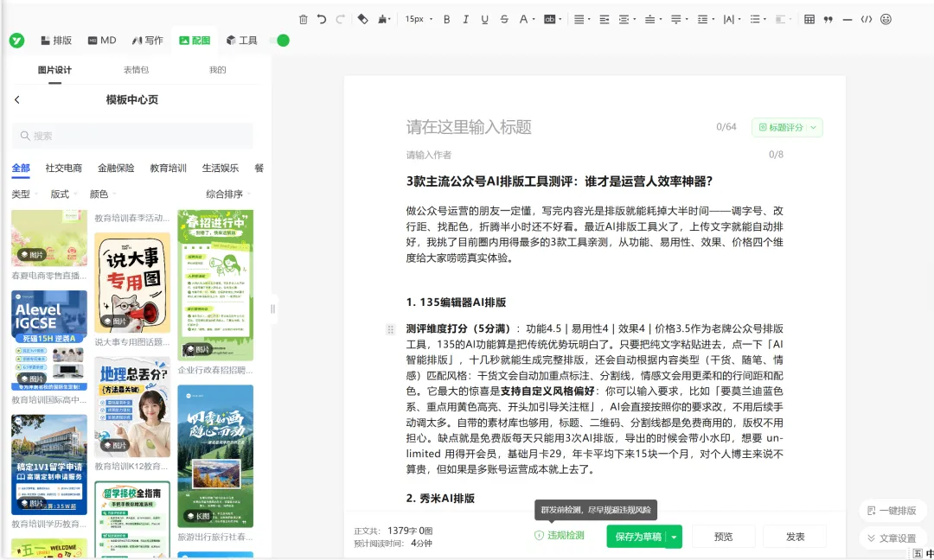Select the 配图 tab
934x560 pixels.
click(x=195, y=41)
